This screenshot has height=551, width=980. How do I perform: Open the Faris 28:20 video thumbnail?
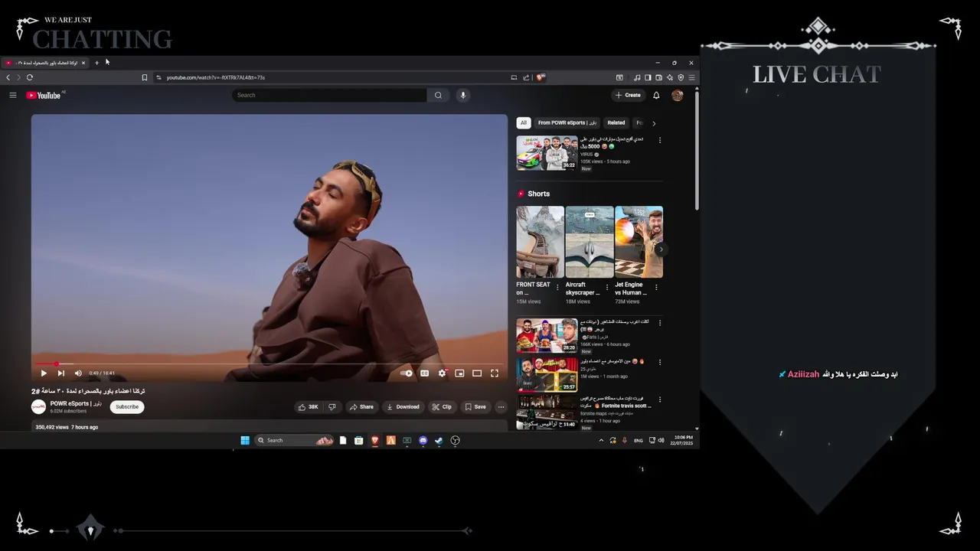point(547,335)
